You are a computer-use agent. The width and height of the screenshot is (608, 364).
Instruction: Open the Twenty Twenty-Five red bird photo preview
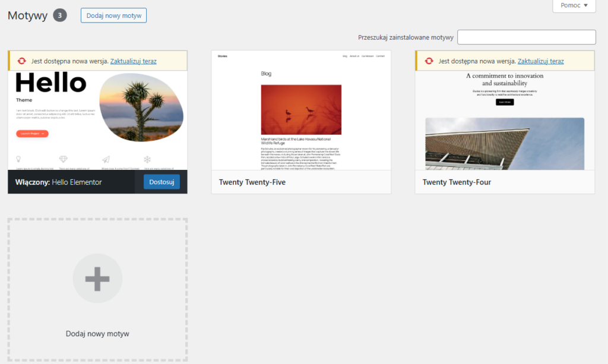point(301,109)
